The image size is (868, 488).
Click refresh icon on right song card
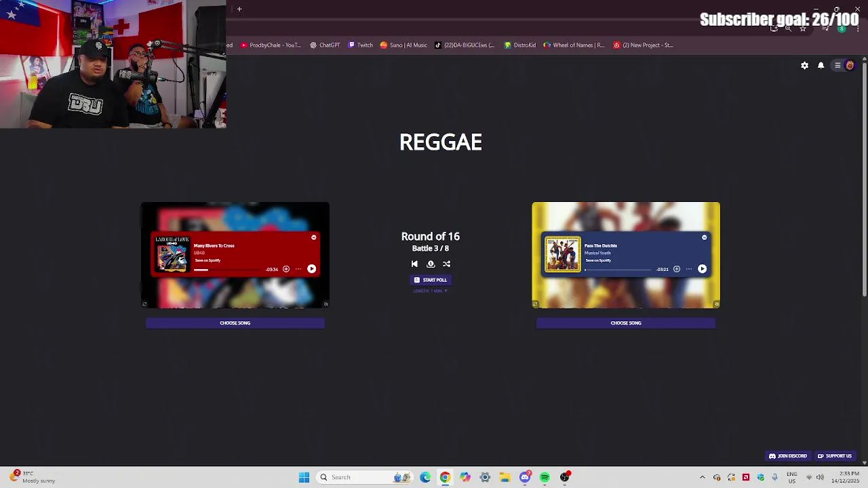535,304
